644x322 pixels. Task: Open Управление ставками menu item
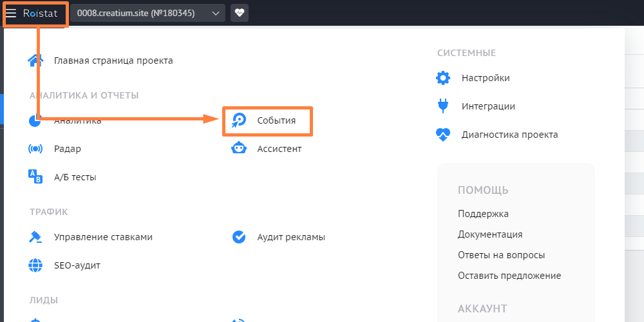103,237
